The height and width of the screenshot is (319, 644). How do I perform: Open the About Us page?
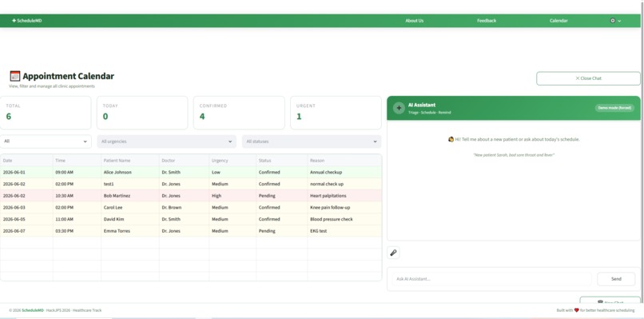point(415,21)
